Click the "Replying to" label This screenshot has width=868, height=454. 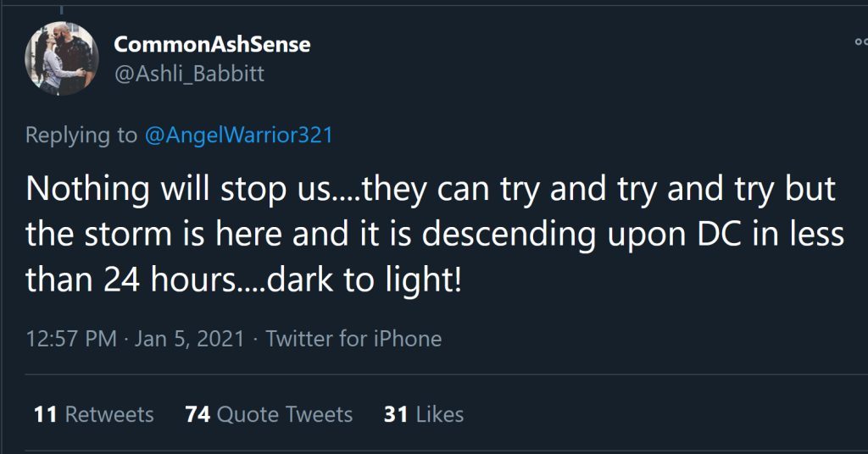click(x=81, y=135)
